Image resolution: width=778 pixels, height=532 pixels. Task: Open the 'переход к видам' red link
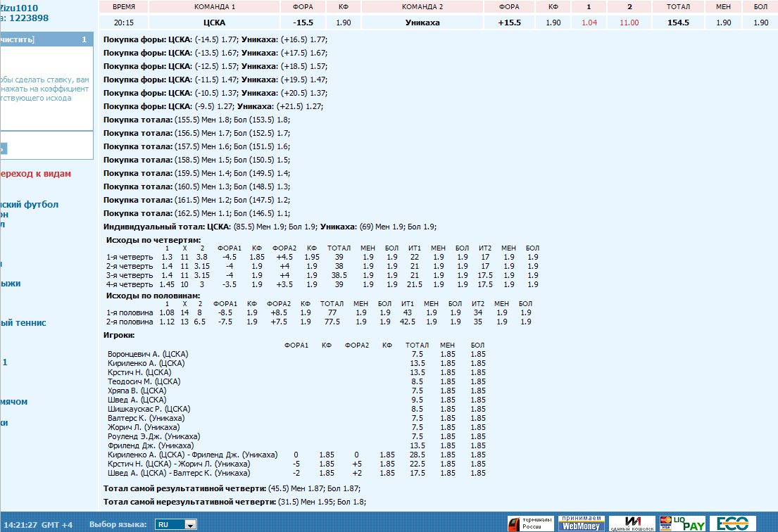[x=35, y=174]
